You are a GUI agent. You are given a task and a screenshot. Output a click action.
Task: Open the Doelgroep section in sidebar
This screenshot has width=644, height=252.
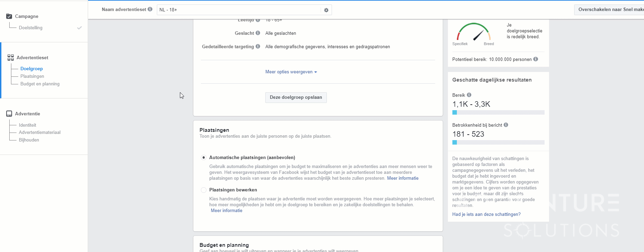(31, 69)
